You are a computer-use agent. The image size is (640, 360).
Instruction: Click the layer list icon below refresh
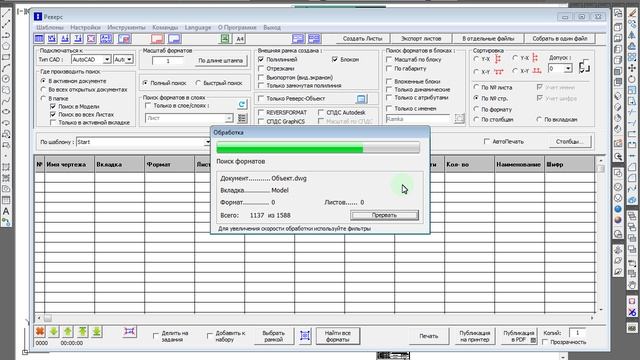(x=242, y=118)
